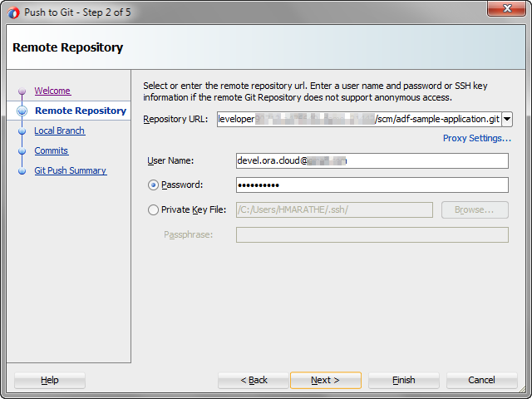Go to the Welcome step
This screenshot has height=399, width=532.
coord(52,91)
